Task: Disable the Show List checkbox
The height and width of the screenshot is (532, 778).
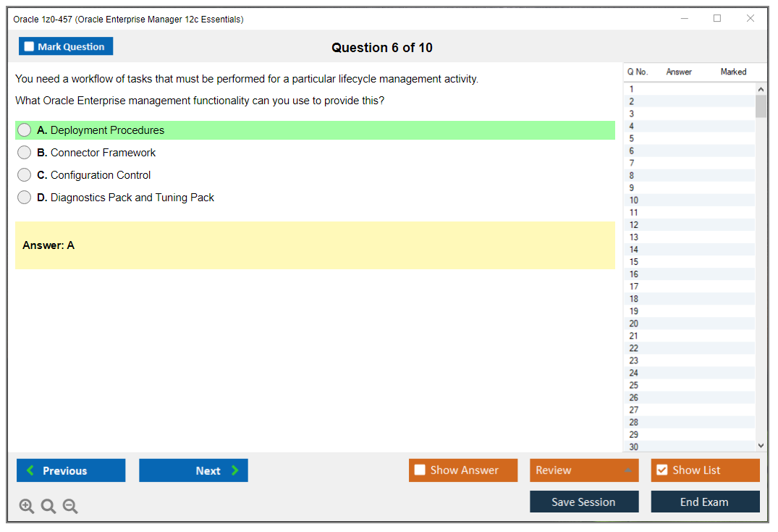Action: (661, 470)
